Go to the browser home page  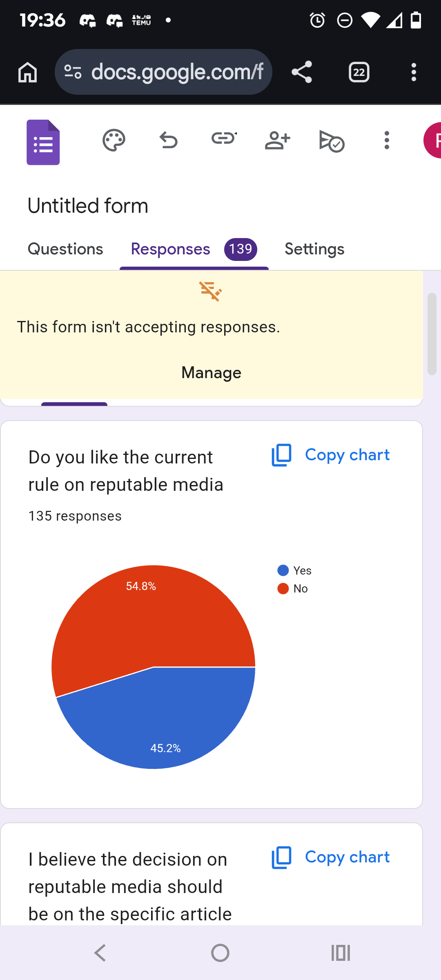pyautogui.click(x=28, y=72)
